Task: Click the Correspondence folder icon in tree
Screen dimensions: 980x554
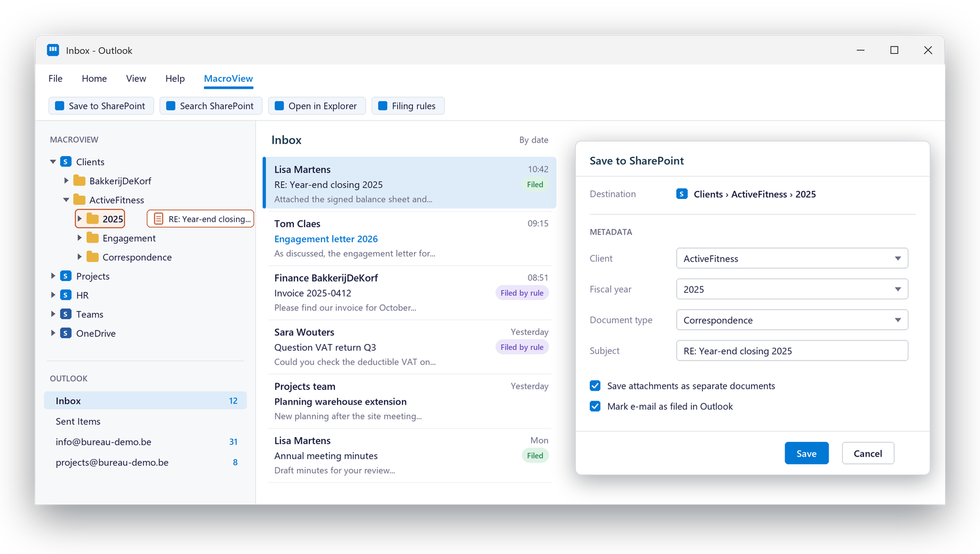Action: [93, 256]
